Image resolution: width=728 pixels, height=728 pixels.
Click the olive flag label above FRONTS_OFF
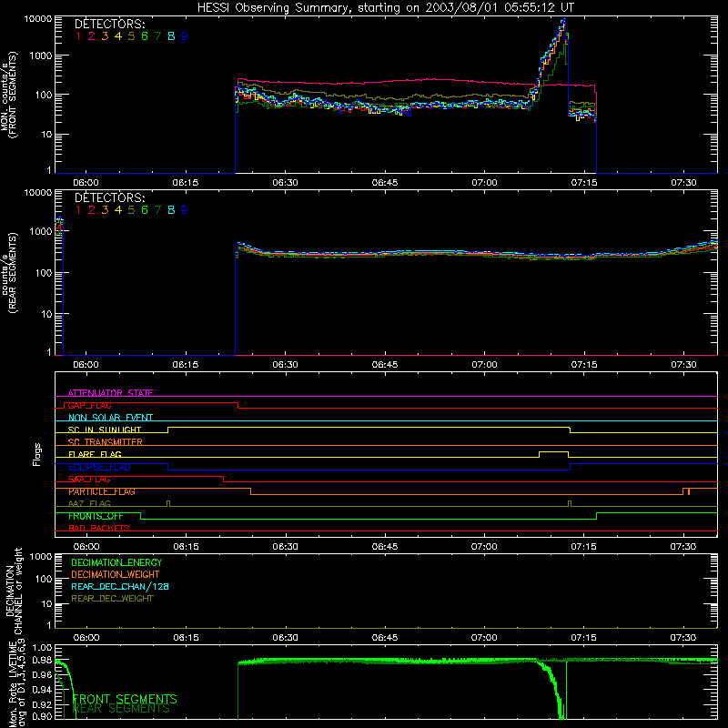pos(89,503)
